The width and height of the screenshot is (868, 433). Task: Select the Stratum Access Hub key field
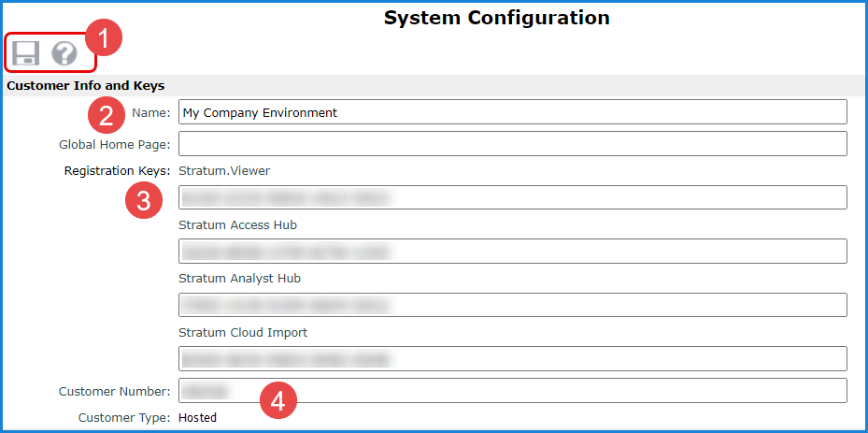(x=513, y=252)
